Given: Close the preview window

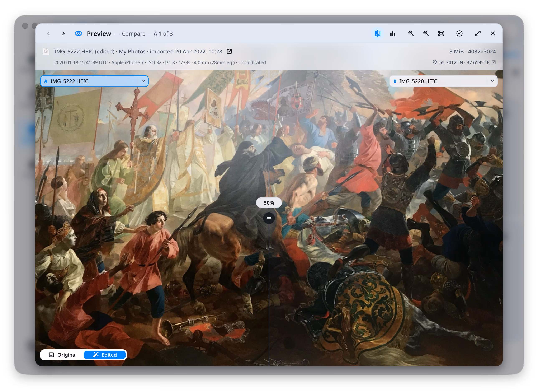Looking at the screenshot, I should click(x=493, y=33).
